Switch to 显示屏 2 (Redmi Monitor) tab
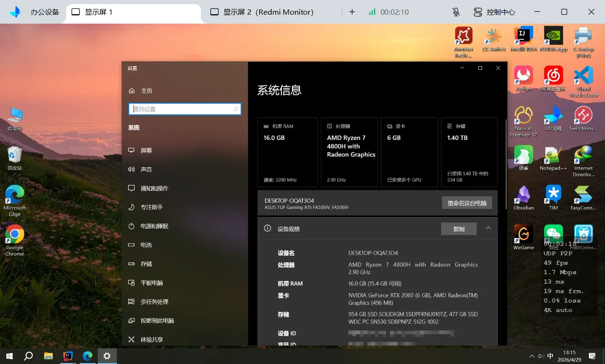Viewport: 605px width, 364px height. [262, 12]
